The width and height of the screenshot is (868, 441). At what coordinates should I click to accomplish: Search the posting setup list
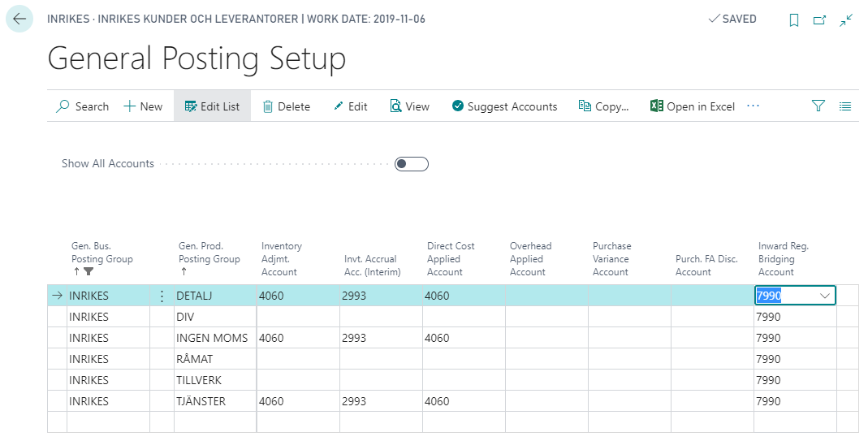point(82,106)
